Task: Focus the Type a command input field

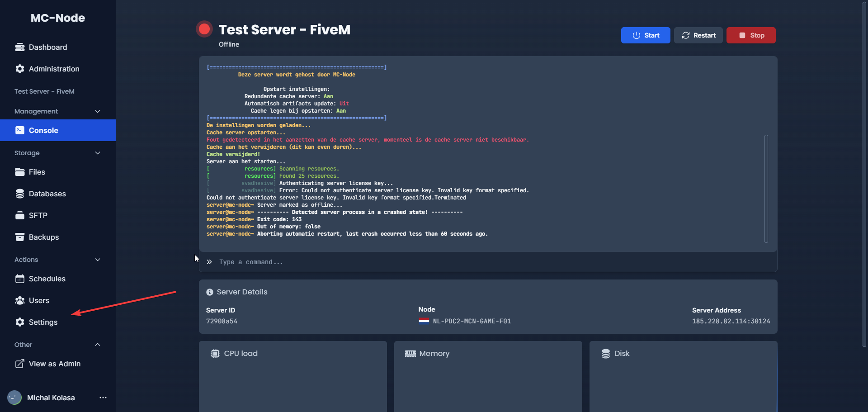Action: (488, 262)
